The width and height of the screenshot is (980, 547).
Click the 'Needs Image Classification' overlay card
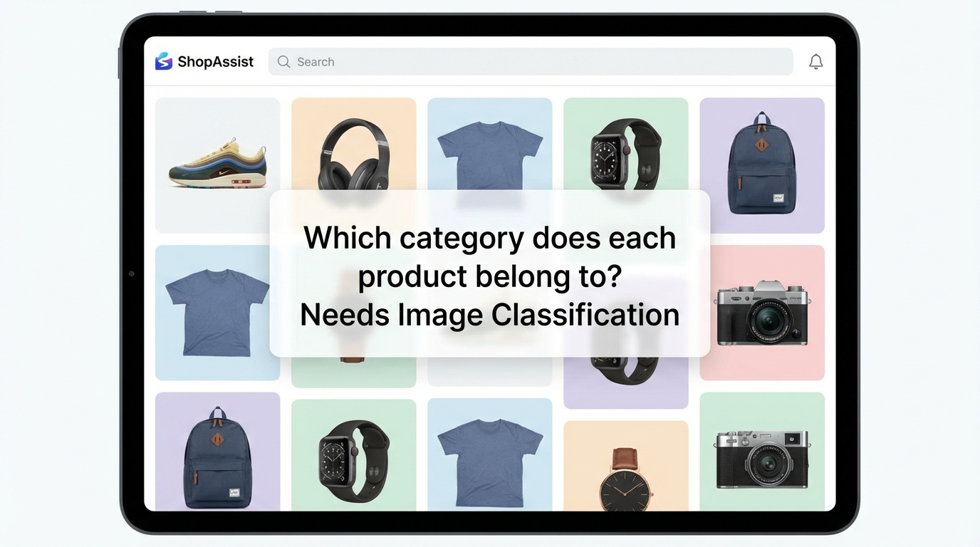click(x=489, y=274)
